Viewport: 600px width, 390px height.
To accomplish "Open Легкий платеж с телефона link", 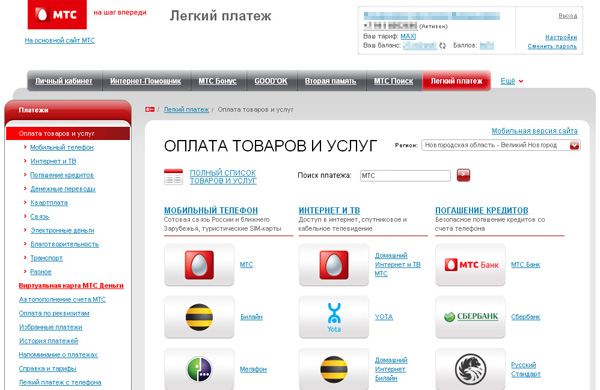I will coord(60,382).
